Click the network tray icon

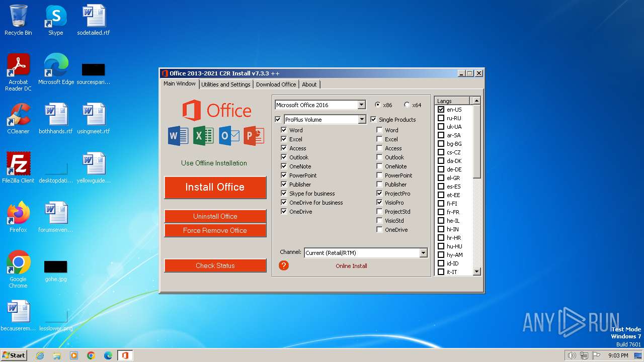coord(584,355)
